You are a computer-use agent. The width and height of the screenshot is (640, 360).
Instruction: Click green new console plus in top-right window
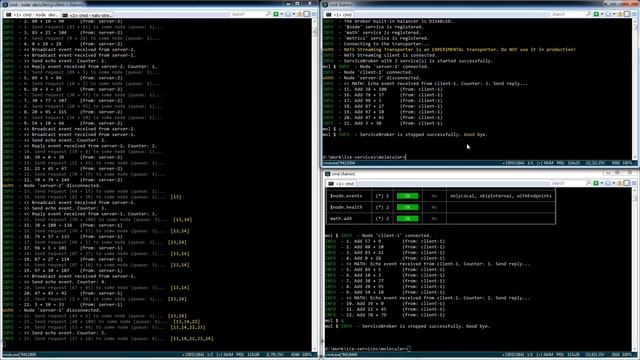(x=596, y=14)
